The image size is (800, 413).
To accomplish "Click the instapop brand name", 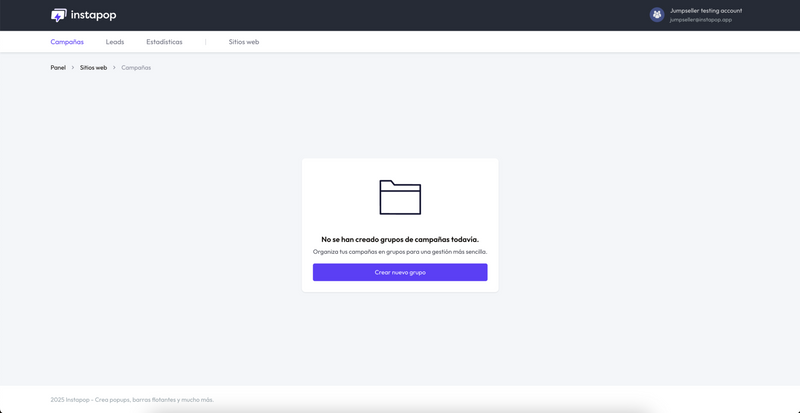I will pyautogui.click(x=93, y=15).
